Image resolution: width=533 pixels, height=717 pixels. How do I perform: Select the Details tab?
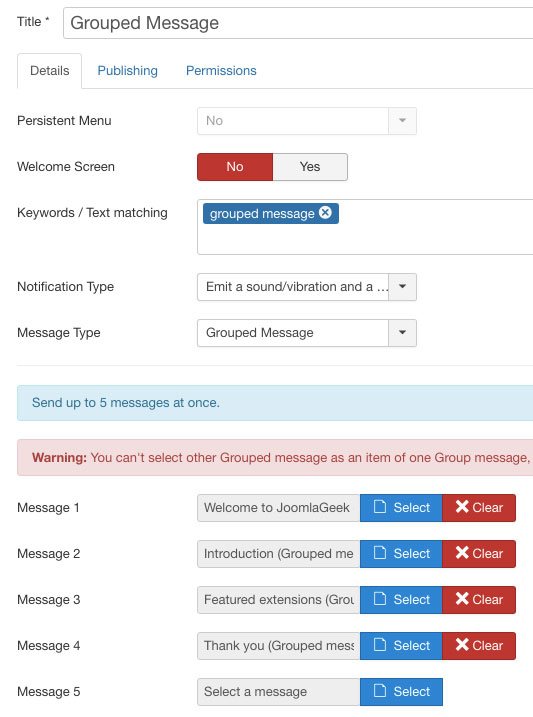tap(50, 71)
